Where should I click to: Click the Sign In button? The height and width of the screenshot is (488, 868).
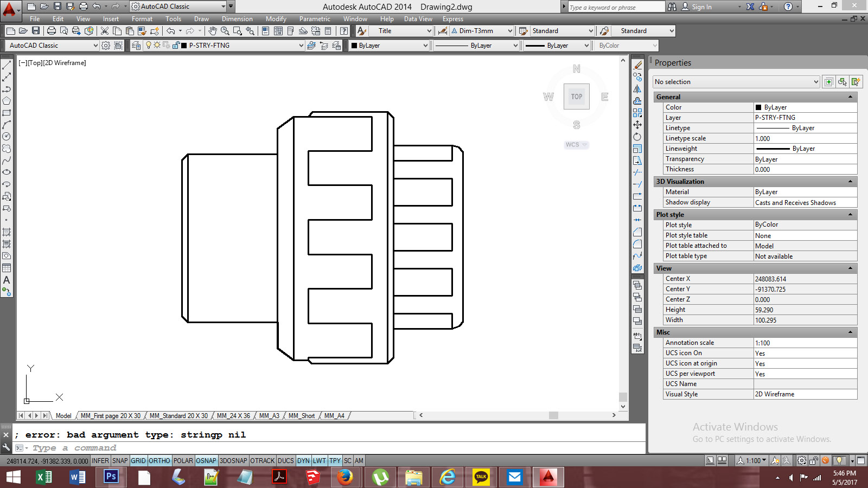(701, 7)
